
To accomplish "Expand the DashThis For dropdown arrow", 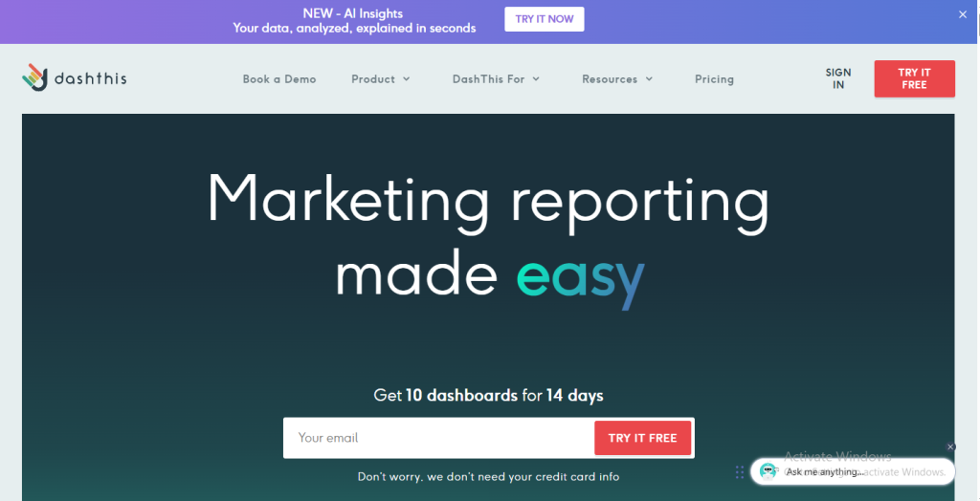I will (536, 79).
